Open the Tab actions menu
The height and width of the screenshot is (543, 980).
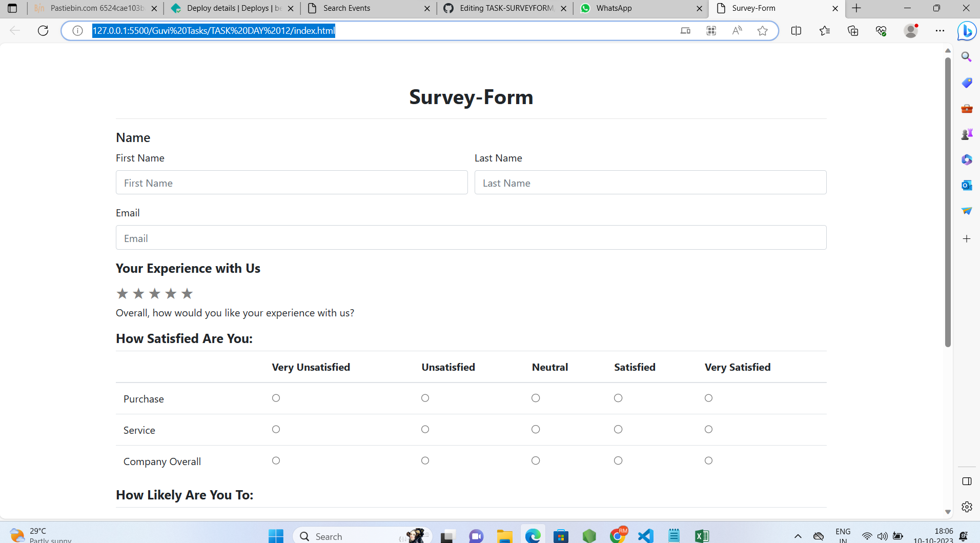pyautogui.click(x=11, y=8)
